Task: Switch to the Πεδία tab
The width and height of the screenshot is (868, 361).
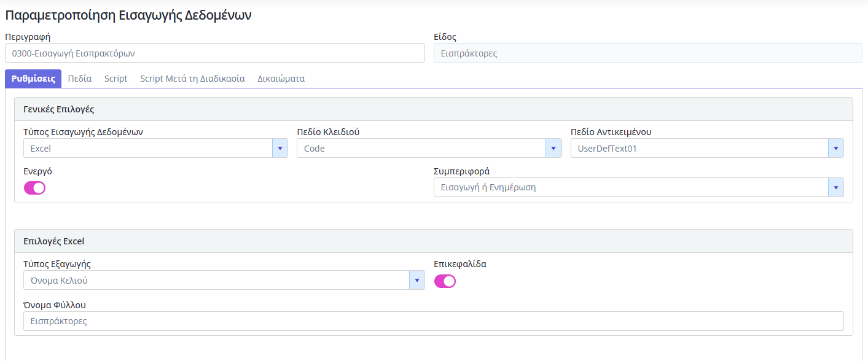Action: pos(80,79)
